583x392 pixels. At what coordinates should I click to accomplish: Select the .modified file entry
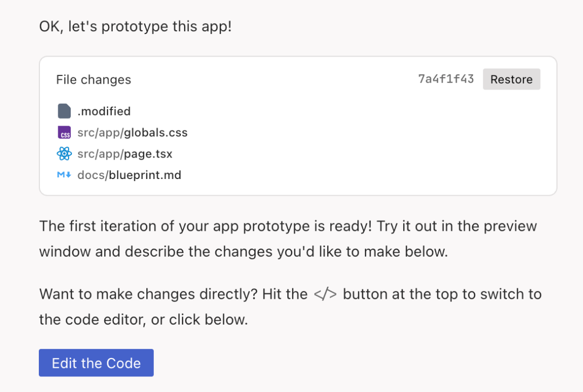click(x=105, y=111)
